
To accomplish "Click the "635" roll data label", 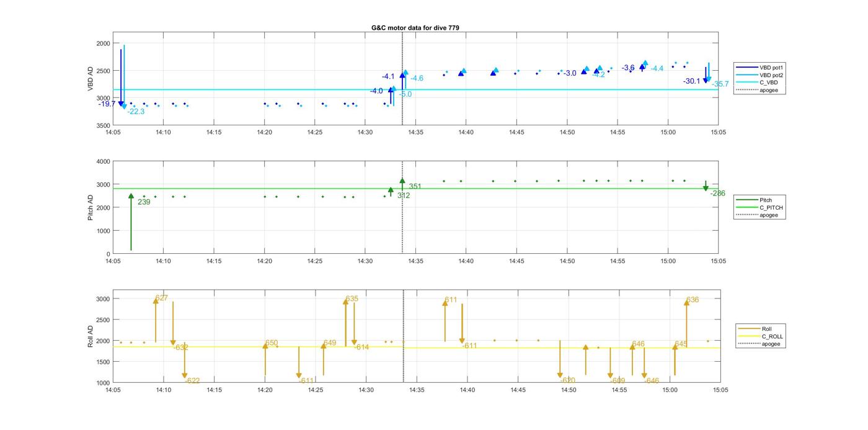I will point(352,298).
